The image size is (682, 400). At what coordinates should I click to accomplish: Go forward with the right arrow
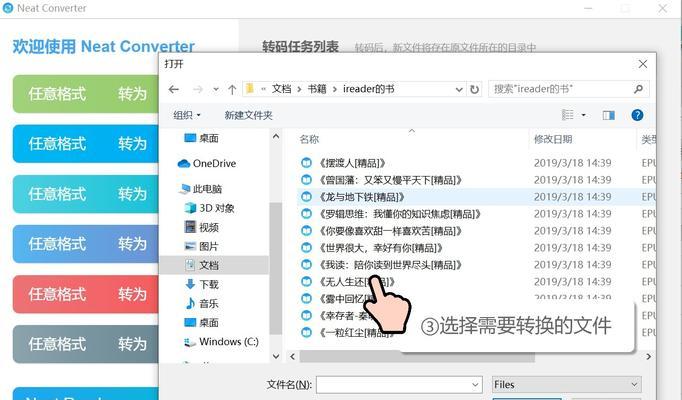click(x=198, y=90)
